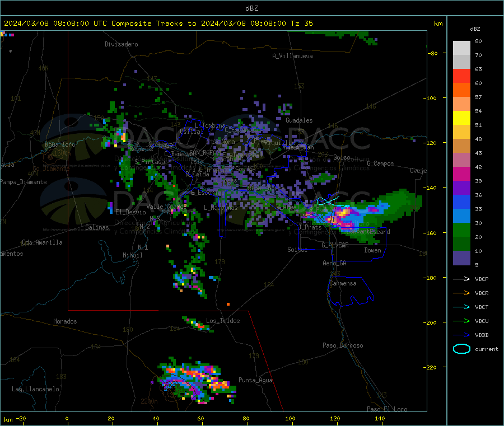Select the bright green 30 dBZ swatch
The width and height of the screenshot is (504, 426).
click(x=461, y=230)
